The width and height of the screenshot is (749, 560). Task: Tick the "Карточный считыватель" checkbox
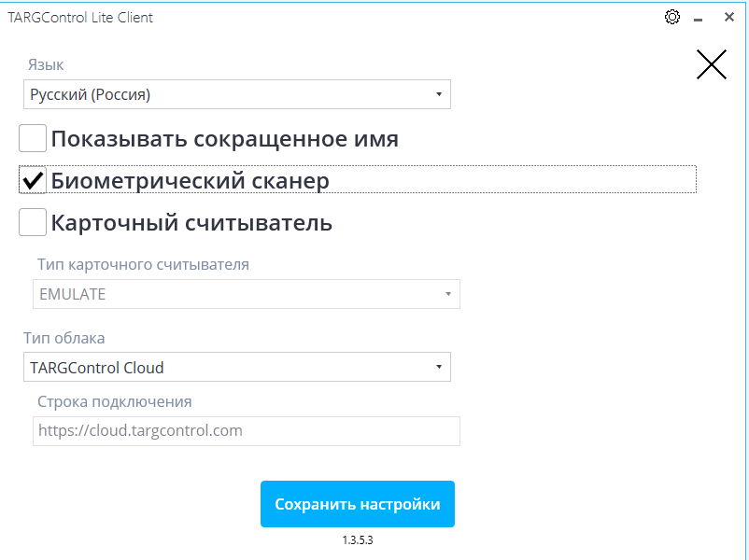[33, 222]
